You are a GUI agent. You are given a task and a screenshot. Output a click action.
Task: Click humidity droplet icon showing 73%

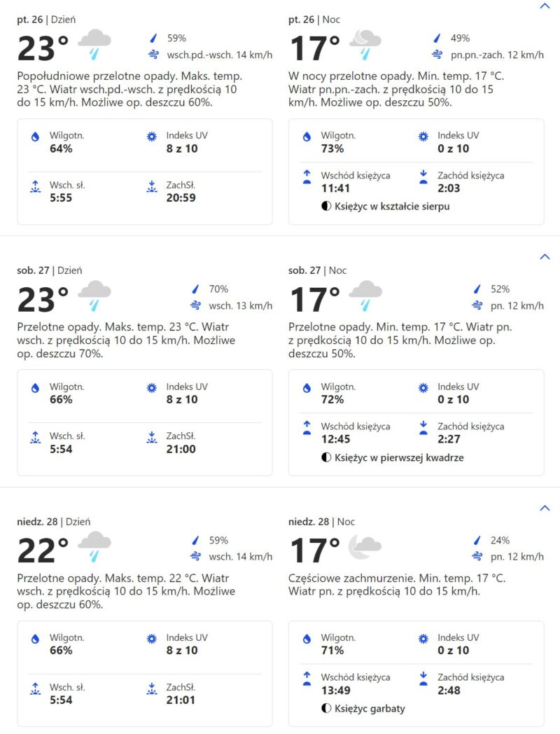click(306, 137)
